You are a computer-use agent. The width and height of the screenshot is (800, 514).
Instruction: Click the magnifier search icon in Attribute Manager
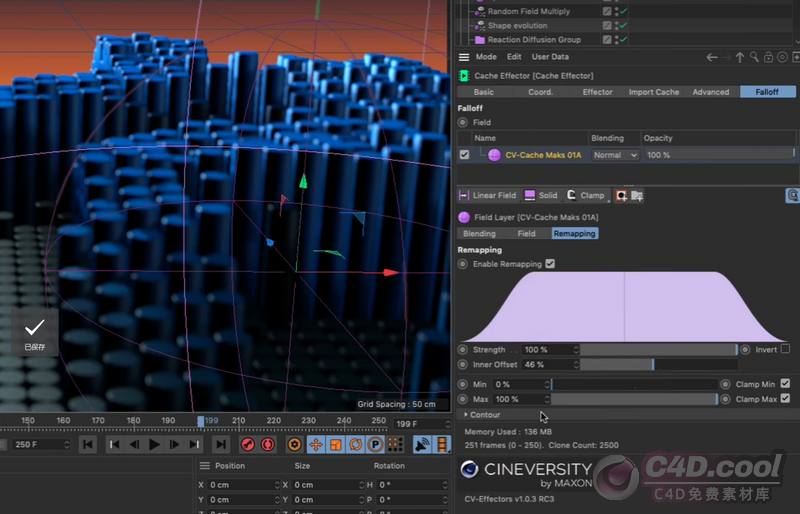(x=754, y=57)
